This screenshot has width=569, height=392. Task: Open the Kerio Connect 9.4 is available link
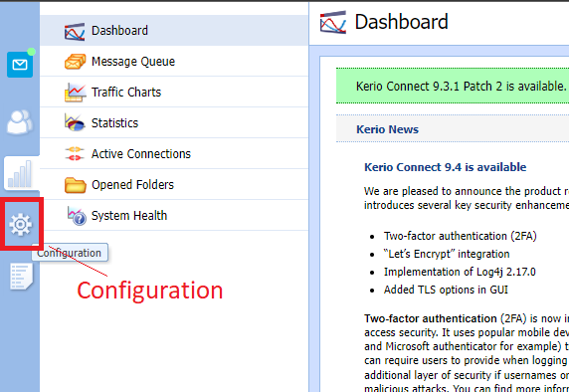[x=445, y=167]
